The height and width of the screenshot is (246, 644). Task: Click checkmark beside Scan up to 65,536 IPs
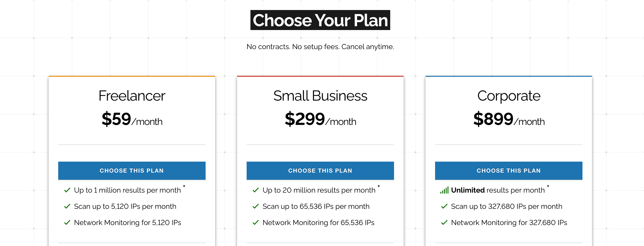point(255,206)
